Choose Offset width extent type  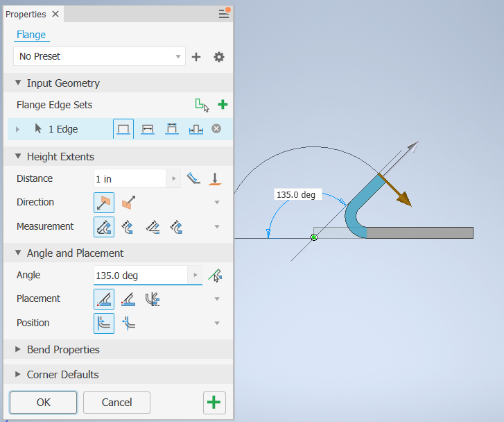pyautogui.click(x=172, y=129)
